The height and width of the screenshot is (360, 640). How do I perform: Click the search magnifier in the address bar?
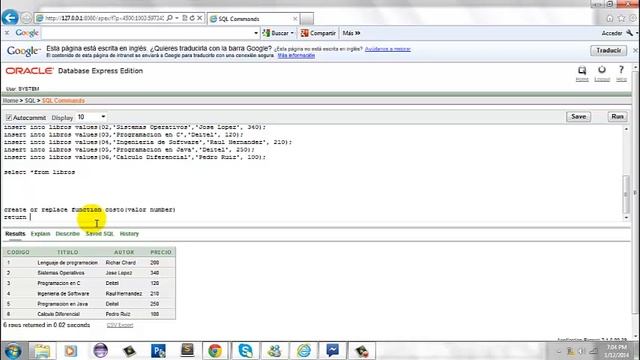pyautogui.click(x=170, y=18)
